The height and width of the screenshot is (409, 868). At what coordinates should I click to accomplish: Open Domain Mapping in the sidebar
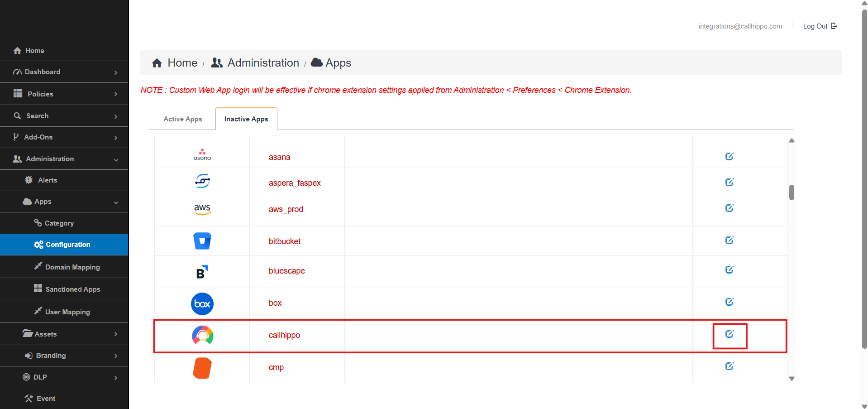click(64, 267)
